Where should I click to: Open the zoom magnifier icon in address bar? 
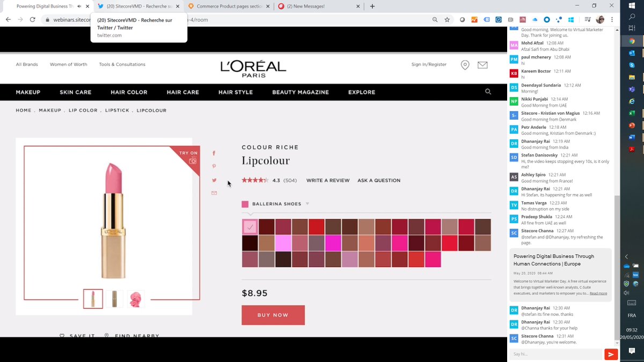click(x=435, y=19)
